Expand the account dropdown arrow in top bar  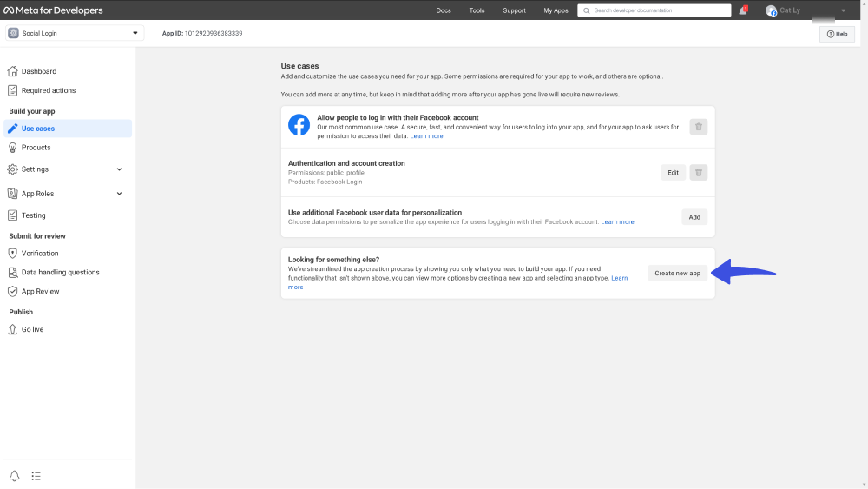click(x=843, y=10)
